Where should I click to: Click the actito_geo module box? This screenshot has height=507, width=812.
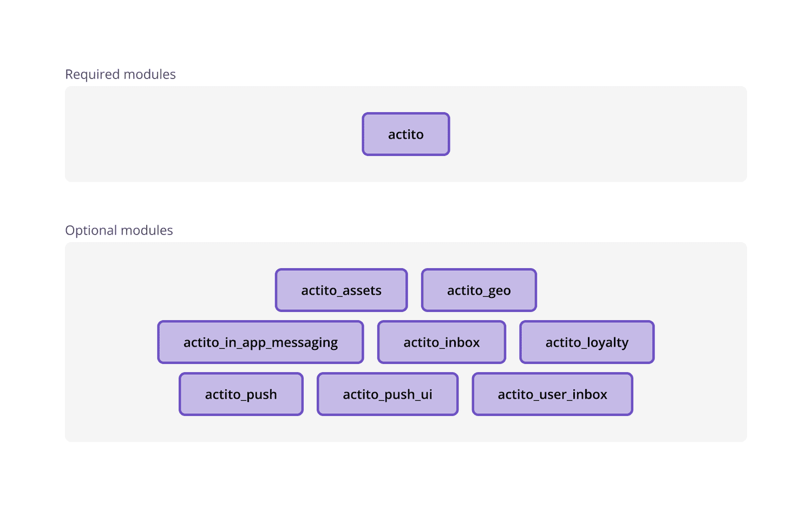point(479,290)
